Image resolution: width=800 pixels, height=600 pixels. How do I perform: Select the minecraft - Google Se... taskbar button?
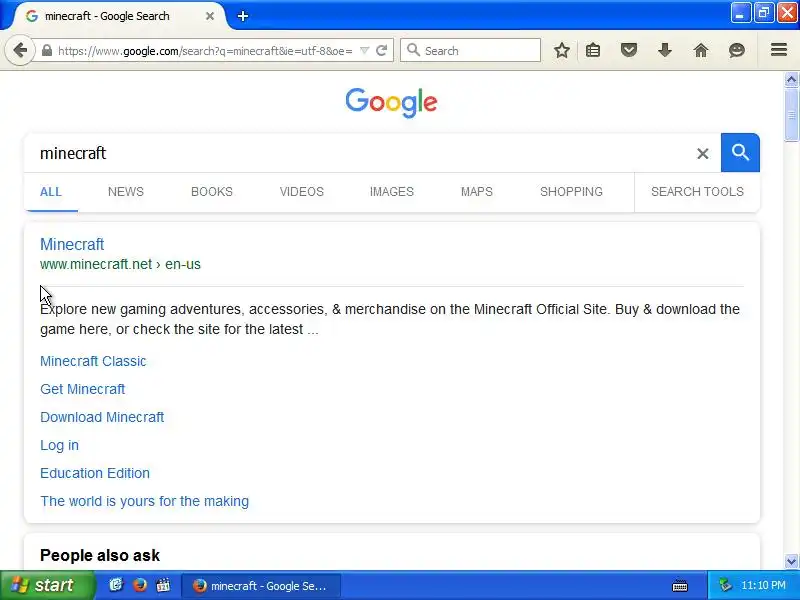coord(261,586)
